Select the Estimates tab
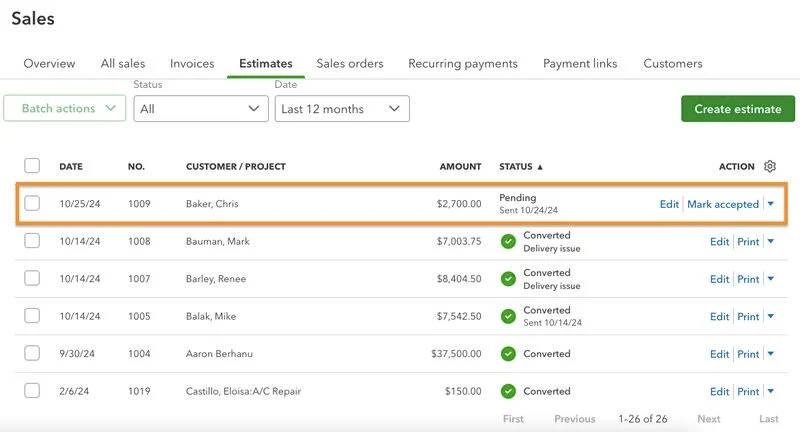 (266, 63)
